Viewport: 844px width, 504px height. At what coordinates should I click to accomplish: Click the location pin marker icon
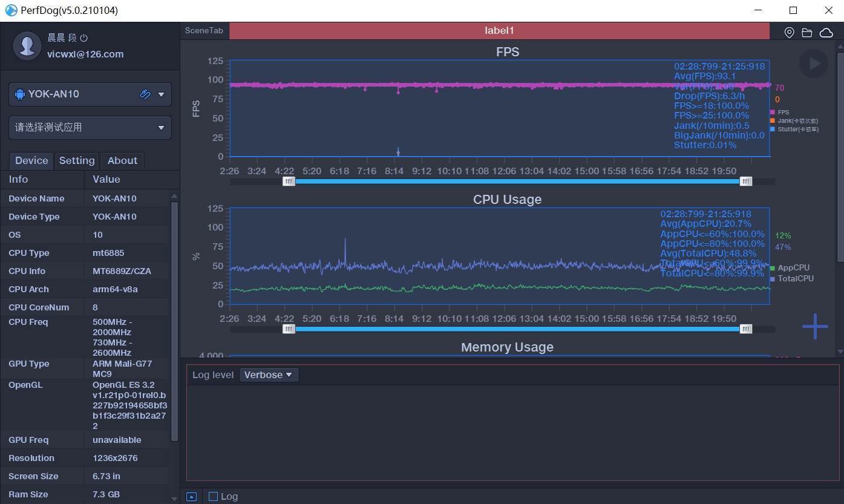pyautogui.click(x=789, y=33)
